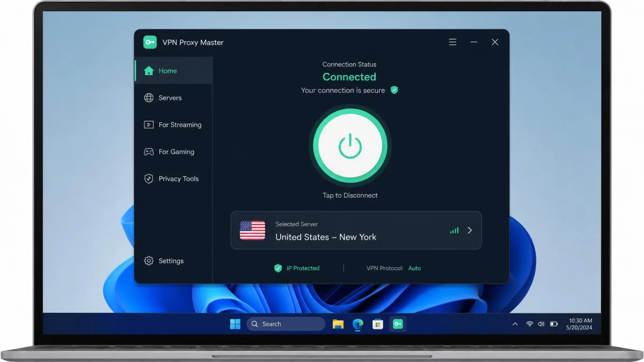Switch to For Streaming label
Image resolution: width=644 pixels, height=362 pixels.
pos(180,125)
